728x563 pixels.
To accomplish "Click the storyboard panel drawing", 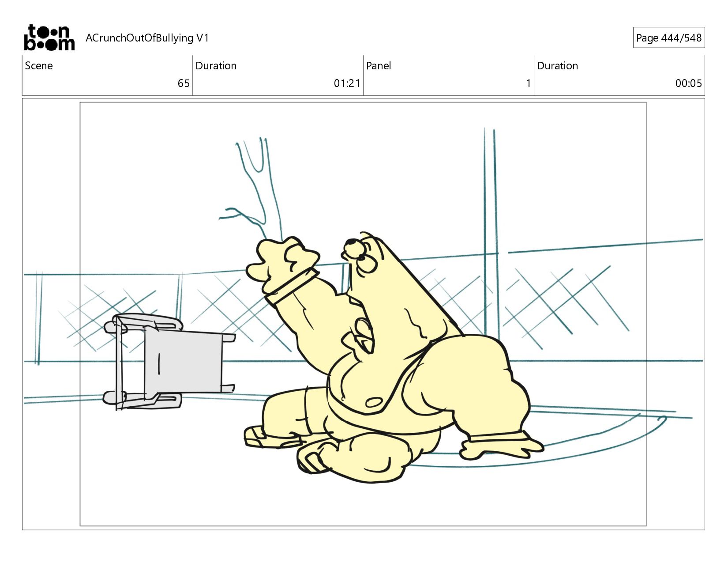I will (x=363, y=314).
